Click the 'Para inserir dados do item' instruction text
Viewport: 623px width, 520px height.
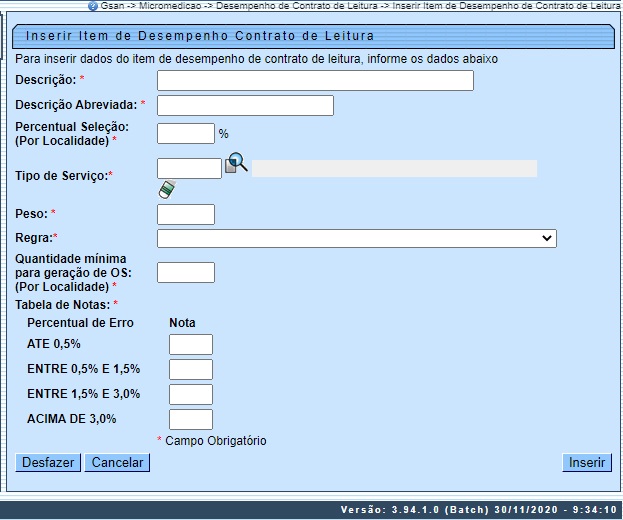pos(256,59)
